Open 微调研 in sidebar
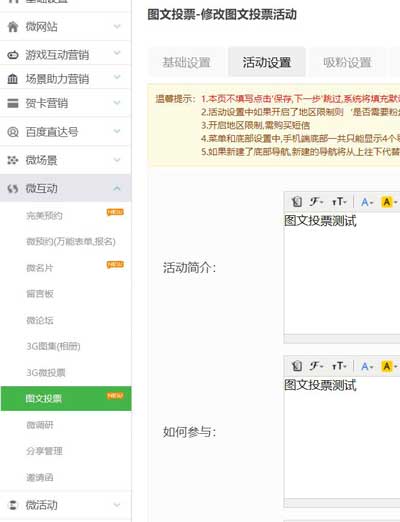This screenshot has height=522, width=400. tap(40, 425)
